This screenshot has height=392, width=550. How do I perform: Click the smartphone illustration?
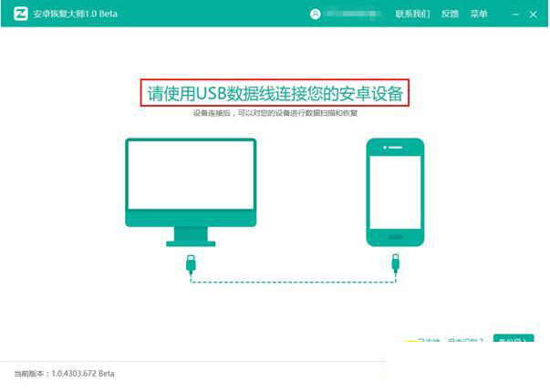395,192
